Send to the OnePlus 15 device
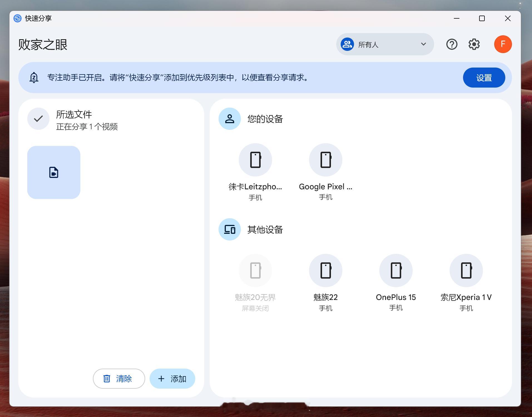The width and height of the screenshot is (532, 417). (x=396, y=282)
